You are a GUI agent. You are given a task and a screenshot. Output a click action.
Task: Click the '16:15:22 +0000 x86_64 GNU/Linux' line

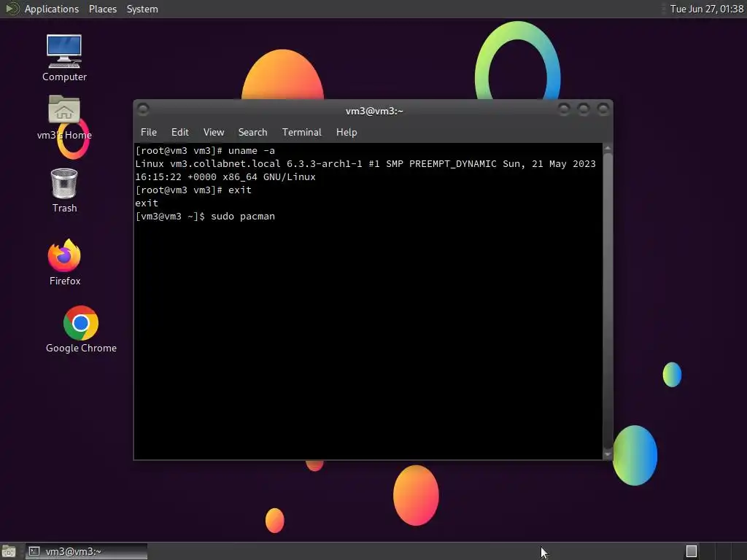(225, 176)
